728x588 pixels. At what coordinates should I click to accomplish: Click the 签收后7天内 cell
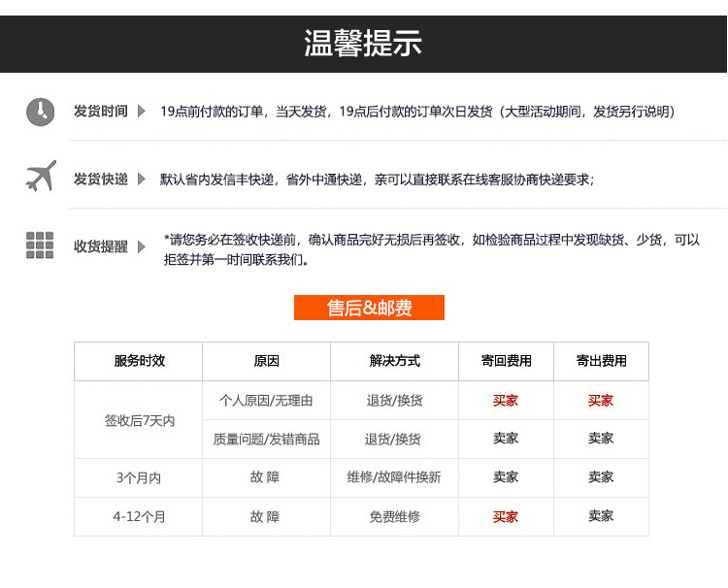click(x=139, y=420)
